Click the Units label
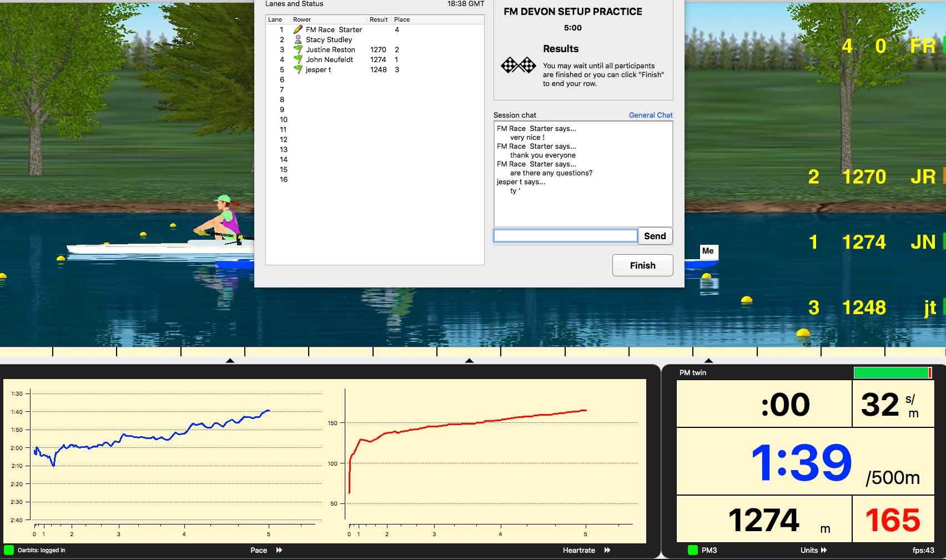 point(809,550)
